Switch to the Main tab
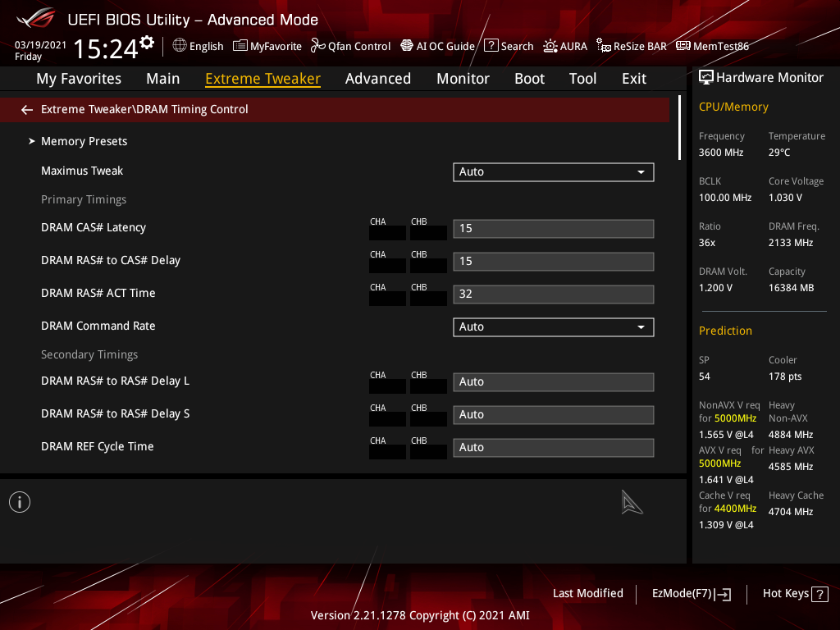This screenshot has width=840, height=630. (x=163, y=79)
